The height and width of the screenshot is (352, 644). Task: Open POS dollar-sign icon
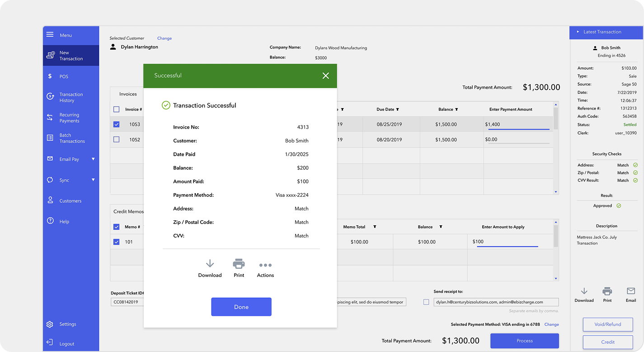[50, 76]
